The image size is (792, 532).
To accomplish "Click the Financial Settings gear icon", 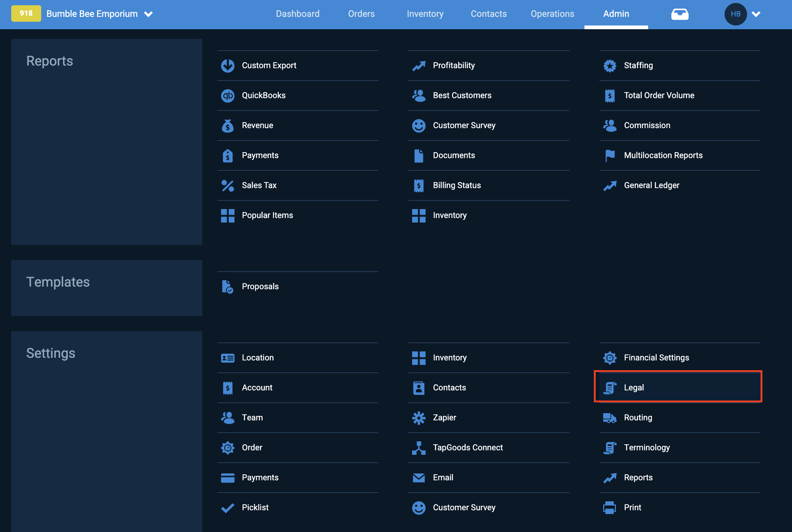I will click(610, 358).
